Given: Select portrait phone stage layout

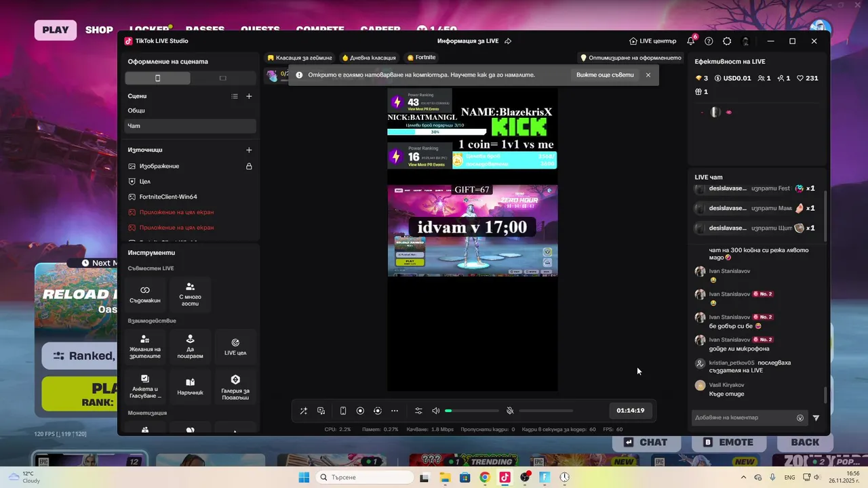Looking at the screenshot, I should tap(158, 78).
